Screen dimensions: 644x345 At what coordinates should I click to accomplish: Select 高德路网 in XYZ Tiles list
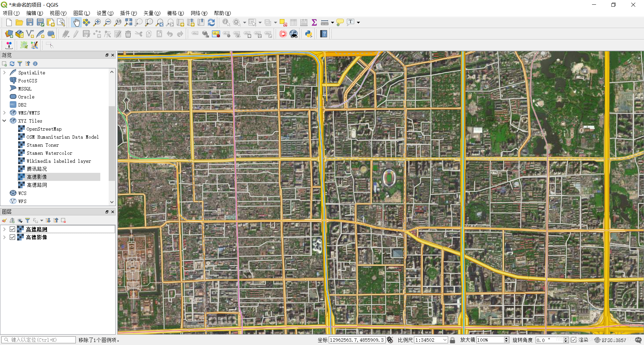[x=37, y=185]
